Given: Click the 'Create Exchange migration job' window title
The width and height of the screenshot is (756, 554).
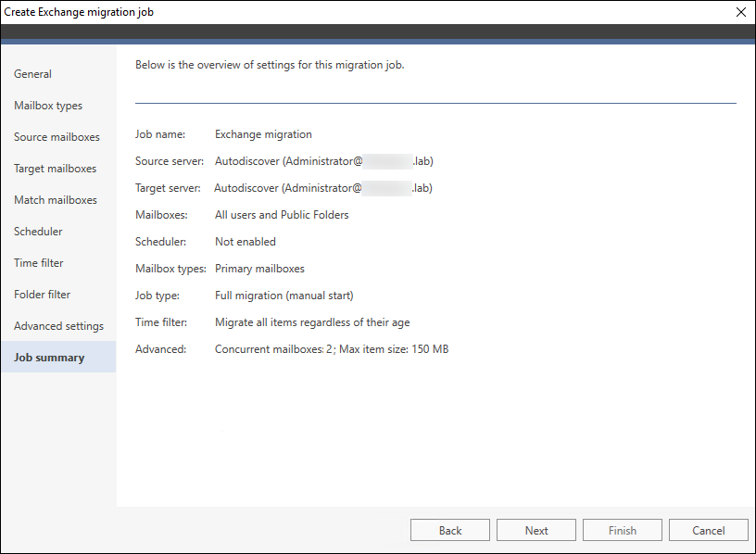Looking at the screenshot, I should tap(79, 12).
